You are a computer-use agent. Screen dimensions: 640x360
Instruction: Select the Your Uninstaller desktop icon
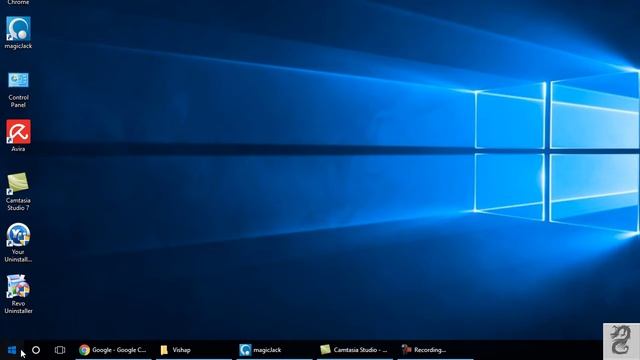(x=18, y=242)
